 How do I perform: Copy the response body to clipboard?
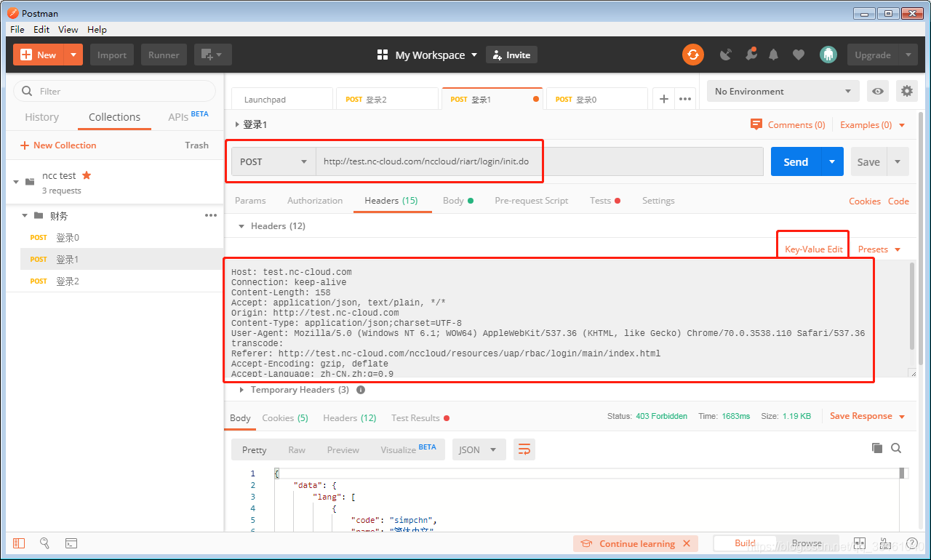(877, 448)
